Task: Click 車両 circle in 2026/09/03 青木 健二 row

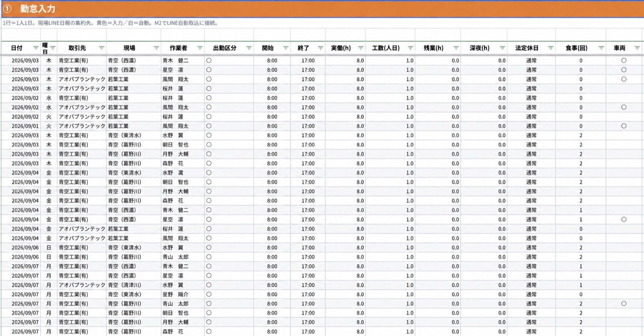Action: (x=623, y=60)
